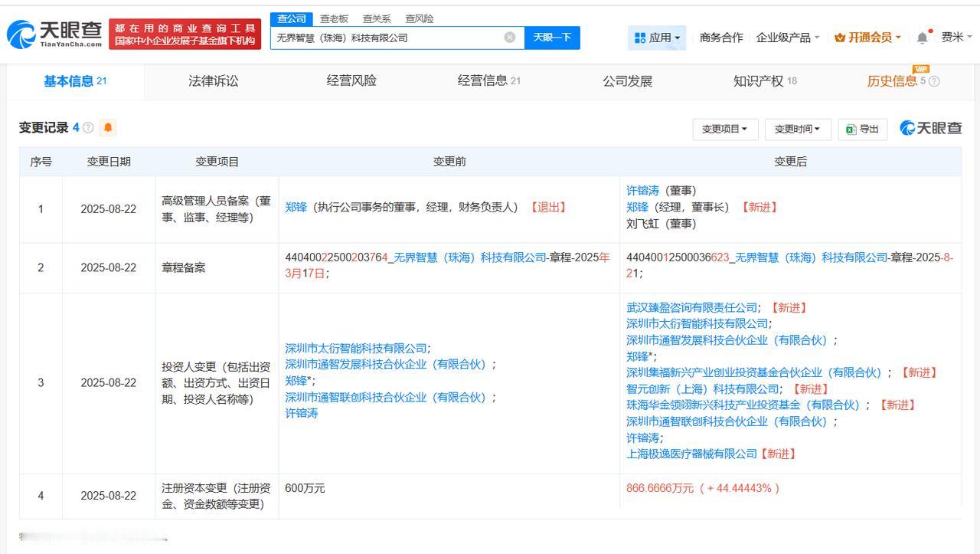Open 武汉臻盈咨询有限责任公司 link

tap(691, 307)
